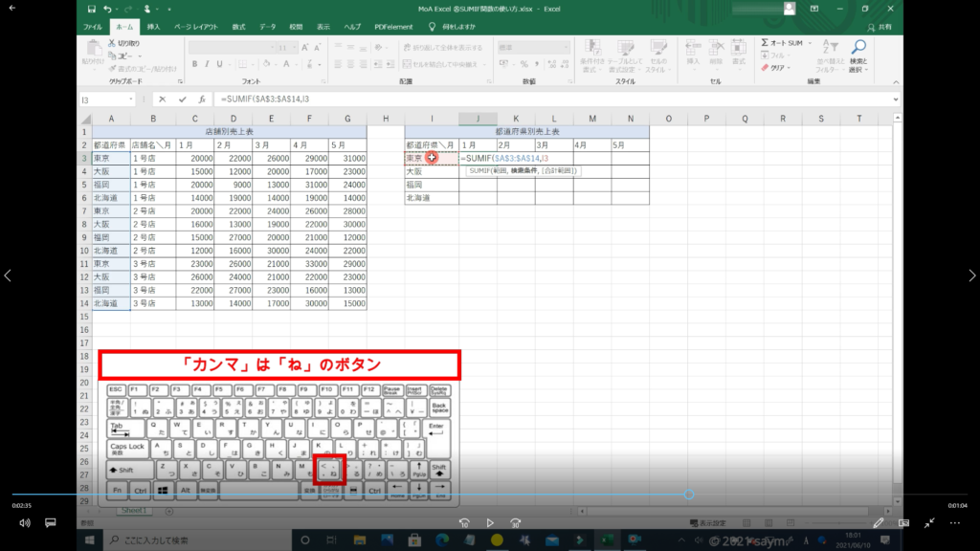
Task: Click the Insert Function fx icon
Action: [202, 99]
